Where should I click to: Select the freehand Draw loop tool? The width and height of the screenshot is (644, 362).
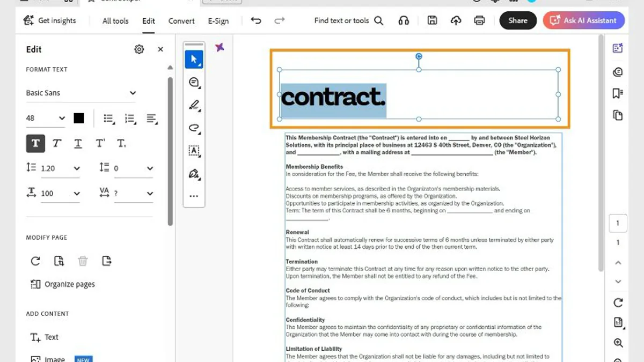tap(194, 128)
